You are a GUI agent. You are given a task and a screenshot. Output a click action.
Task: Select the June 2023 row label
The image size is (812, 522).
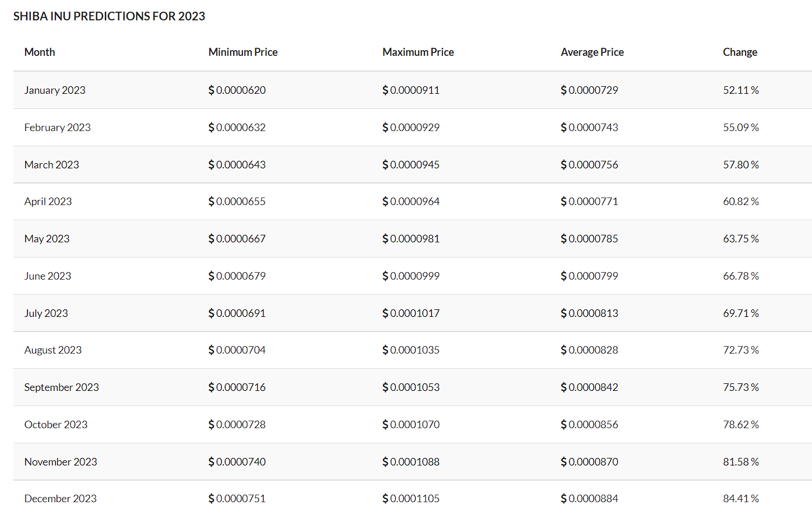click(48, 276)
